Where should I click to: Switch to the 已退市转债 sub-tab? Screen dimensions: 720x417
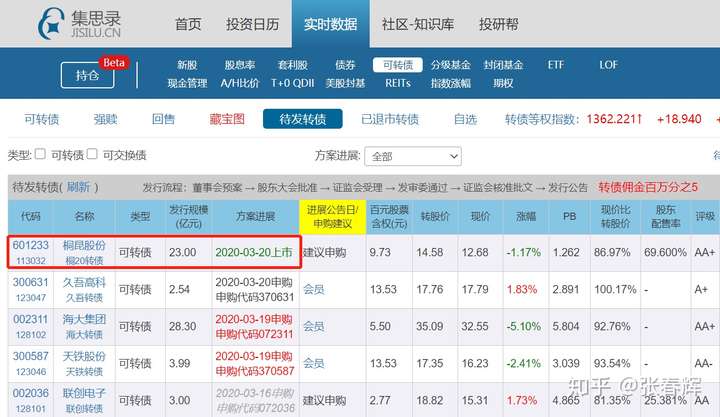pos(390,119)
